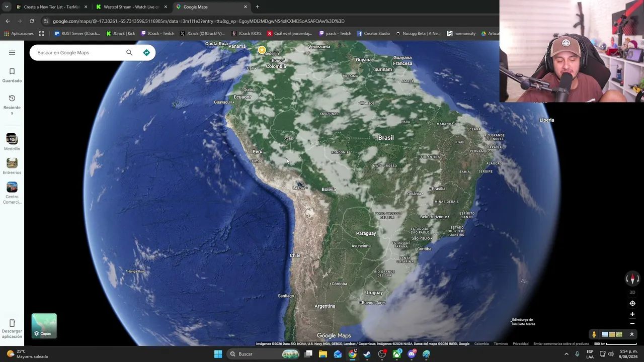Open the JCrack KICKS bookmark
The image size is (644, 362).
tap(247, 34)
